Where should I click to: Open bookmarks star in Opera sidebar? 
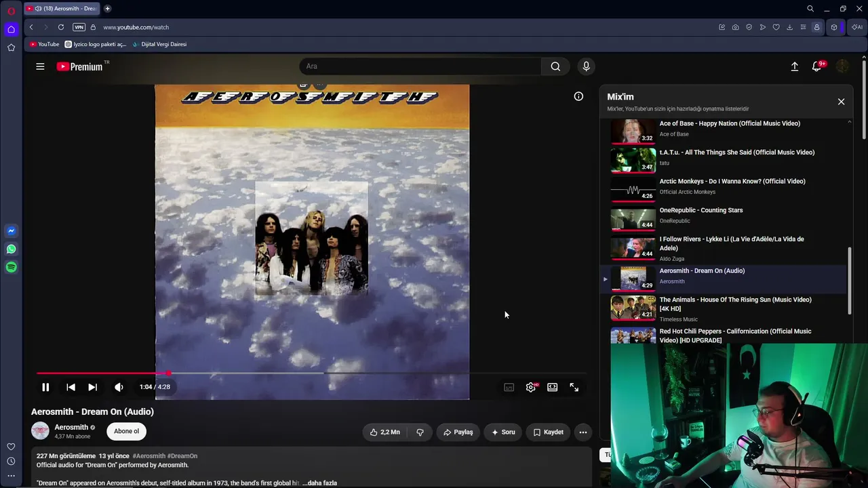coord(11,47)
